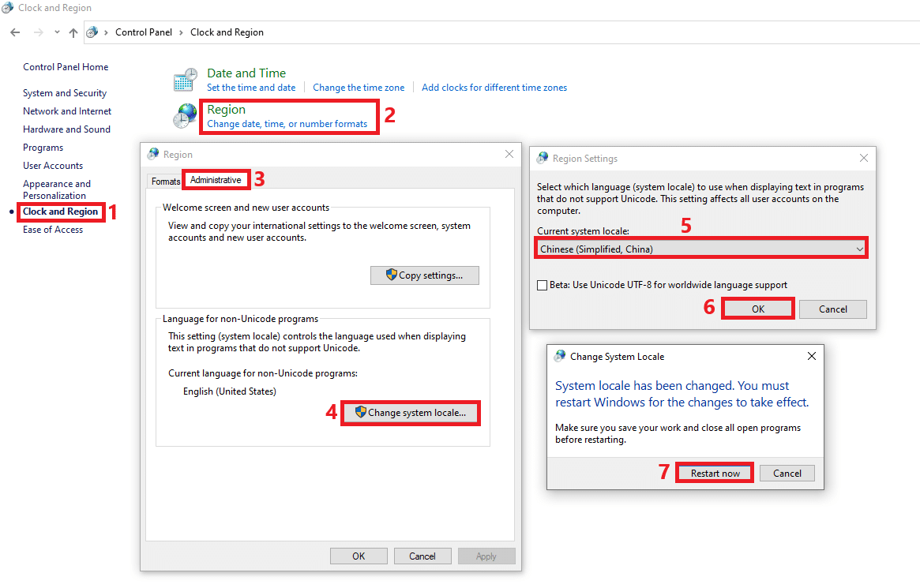Viewport: 920px width, 588px height.
Task: Click Copy settings button
Action: coord(424,275)
